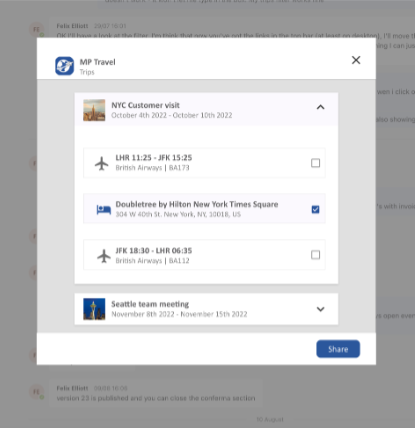Select the "JFK 18:30 - LHR 06:35" text

tap(154, 250)
